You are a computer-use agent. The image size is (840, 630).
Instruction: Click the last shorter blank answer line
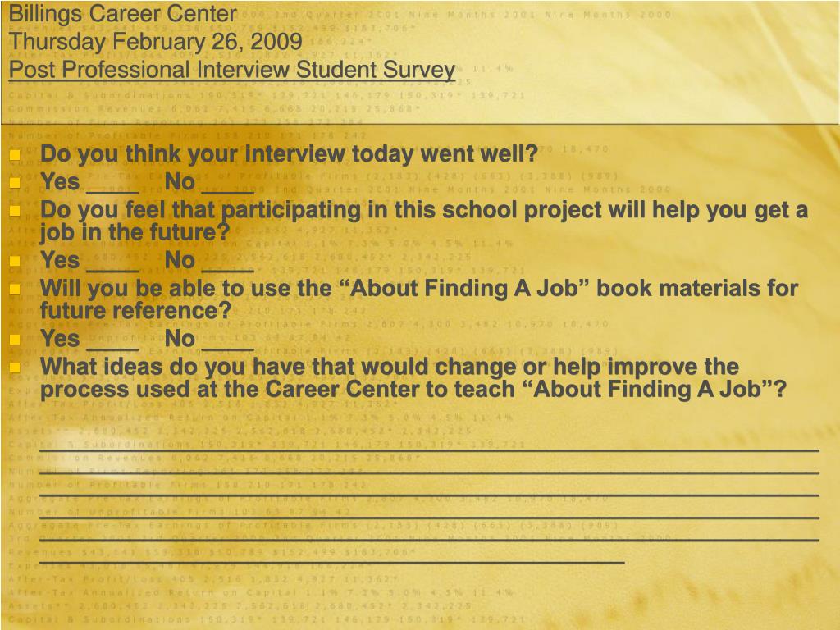332,562
